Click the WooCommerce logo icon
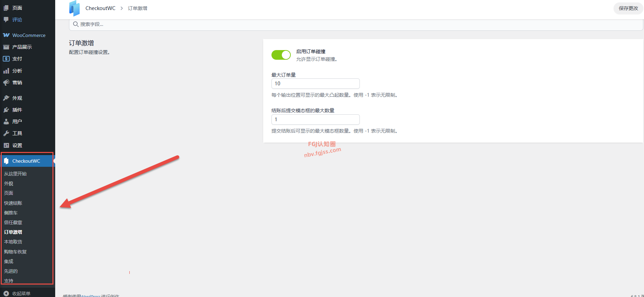644x297 pixels. pos(6,35)
